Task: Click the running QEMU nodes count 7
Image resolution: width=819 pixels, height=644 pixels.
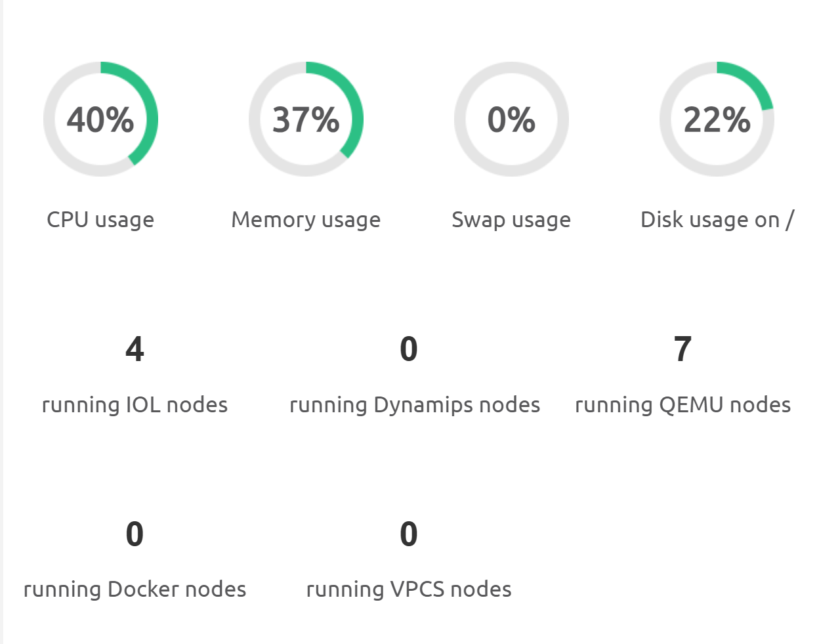Action: click(682, 349)
